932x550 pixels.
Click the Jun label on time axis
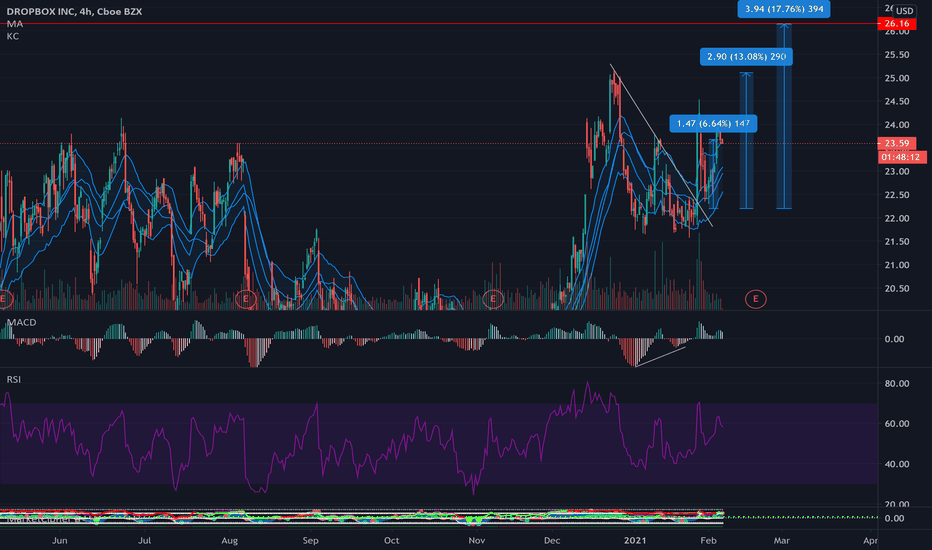pyautogui.click(x=59, y=540)
